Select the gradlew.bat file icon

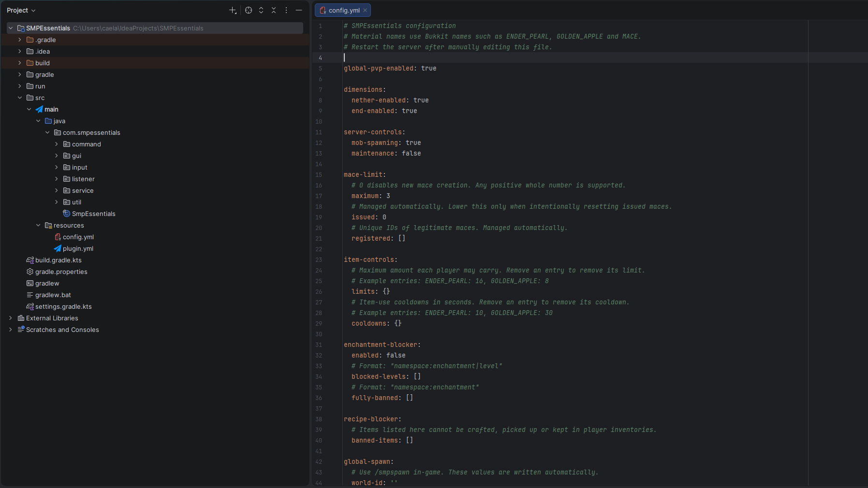click(x=30, y=295)
